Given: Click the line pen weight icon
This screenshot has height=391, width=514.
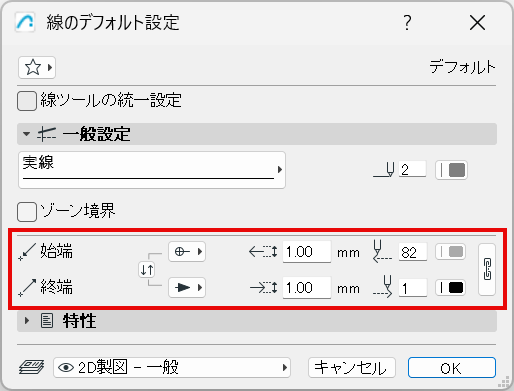Looking at the screenshot, I should (384, 170).
